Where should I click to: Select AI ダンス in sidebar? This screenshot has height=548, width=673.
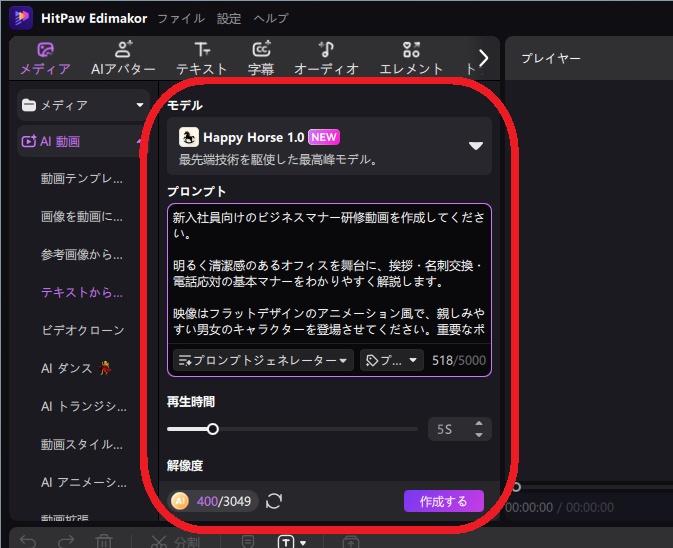(x=76, y=368)
